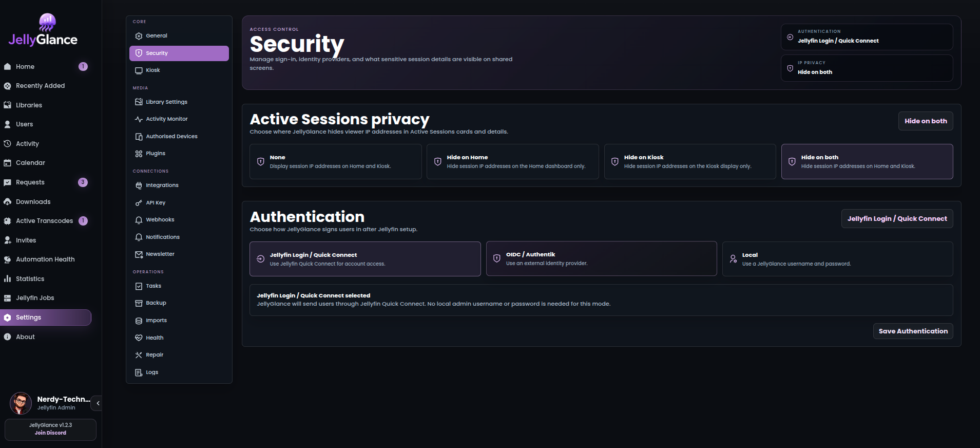Screen dimensions: 980x448
Task: Click the About info icon
Action: point(7,337)
